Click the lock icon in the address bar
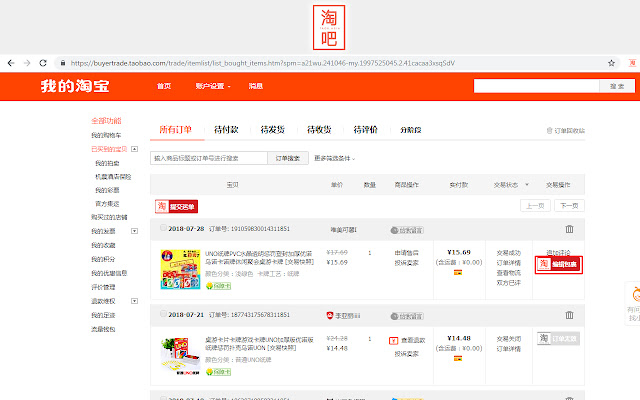640x400 pixels. point(62,63)
